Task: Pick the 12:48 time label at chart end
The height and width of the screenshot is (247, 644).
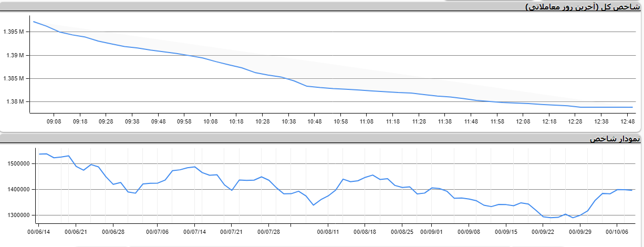Action: tap(627, 121)
